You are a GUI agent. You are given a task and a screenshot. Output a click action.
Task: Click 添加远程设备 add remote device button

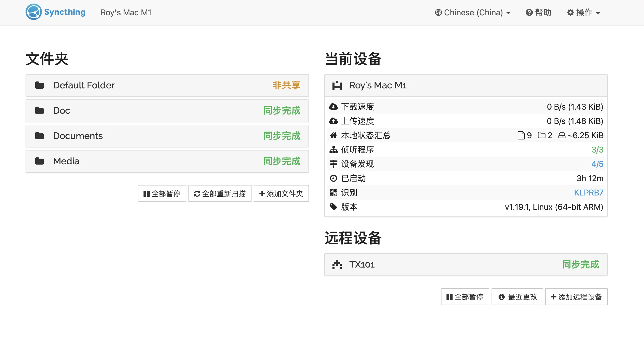tap(576, 297)
